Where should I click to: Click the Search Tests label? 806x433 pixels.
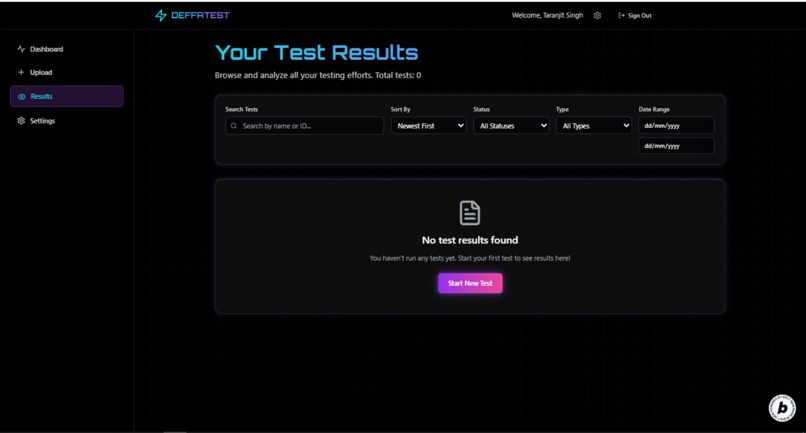[x=242, y=110]
